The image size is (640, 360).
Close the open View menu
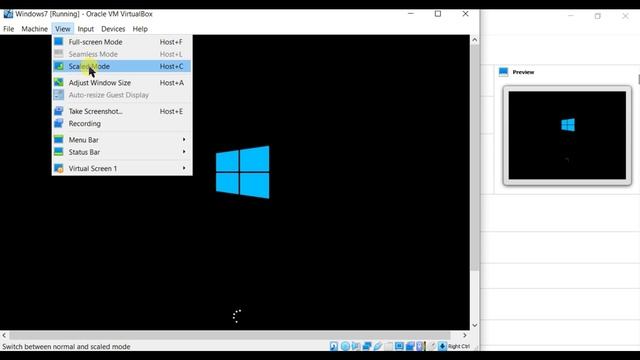(62, 29)
